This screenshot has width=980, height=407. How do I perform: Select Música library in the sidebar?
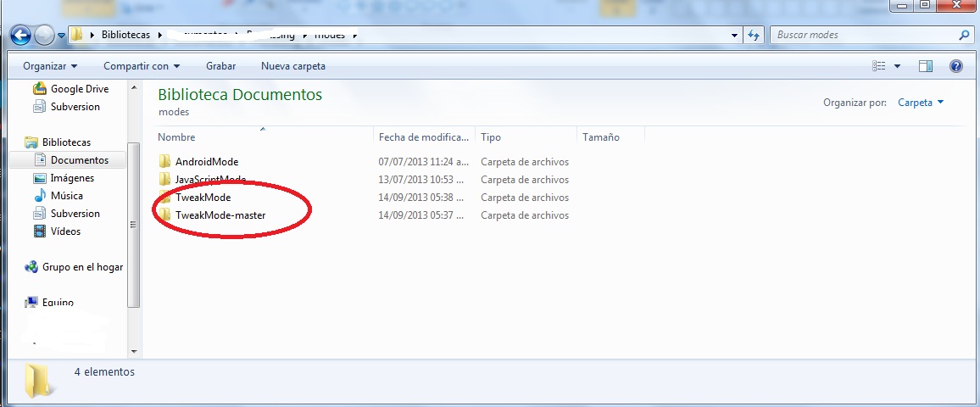66,196
